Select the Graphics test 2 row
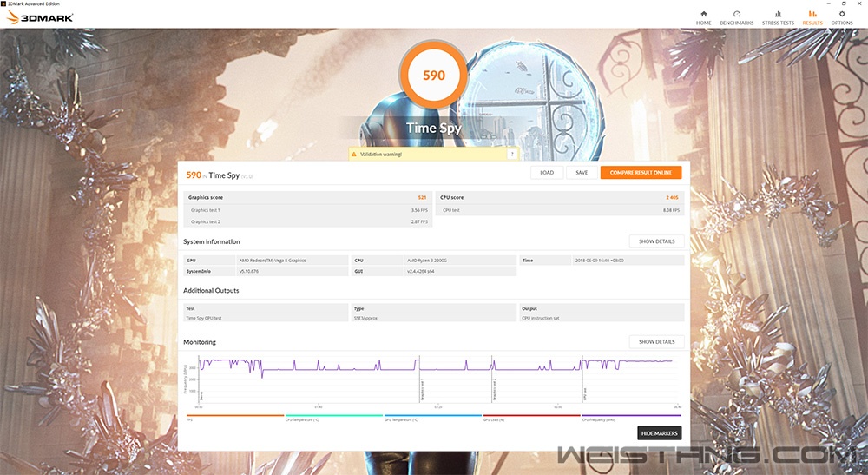868x475 pixels. [308, 221]
